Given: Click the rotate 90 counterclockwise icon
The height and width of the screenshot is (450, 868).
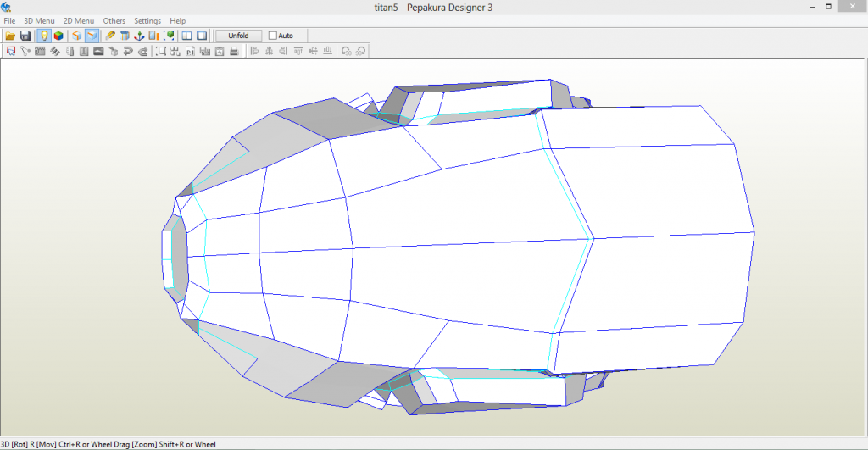Looking at the screenshot, I should pos(347,51).
